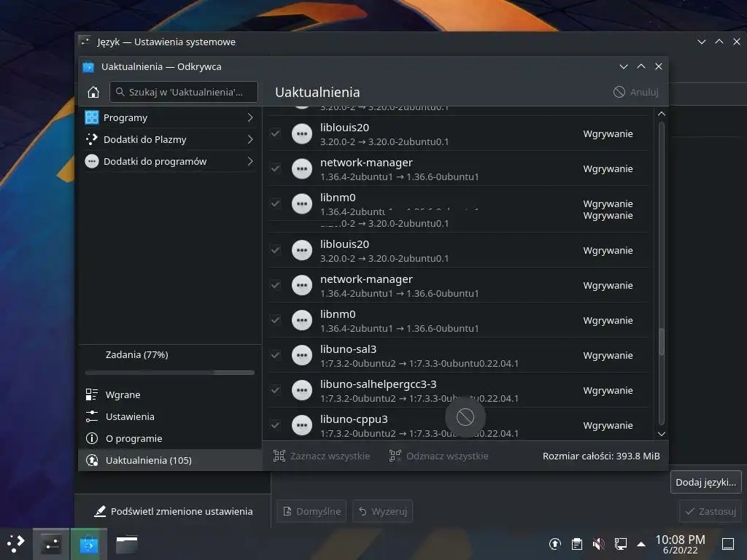Click Podświetl zmienione ustawienia button
Viewport: 747px width, 560px height.
coord(173,511)
